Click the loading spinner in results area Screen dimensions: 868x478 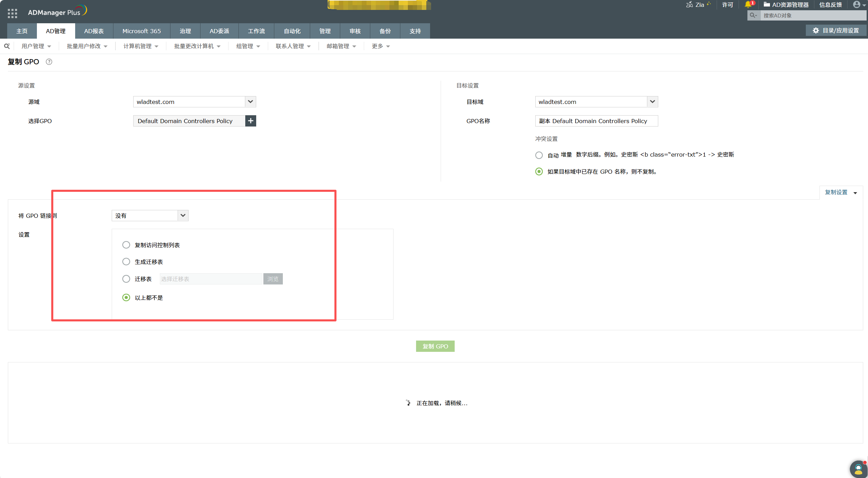tap(409, 403)
